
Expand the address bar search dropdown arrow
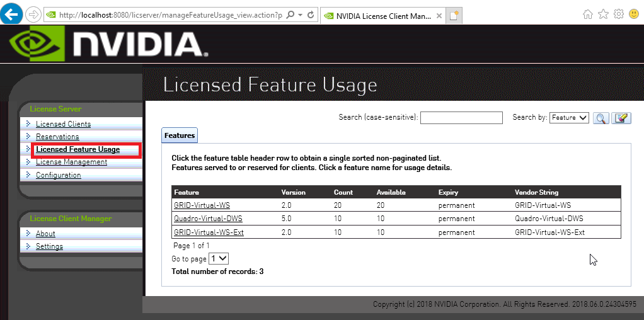[299, 14]
